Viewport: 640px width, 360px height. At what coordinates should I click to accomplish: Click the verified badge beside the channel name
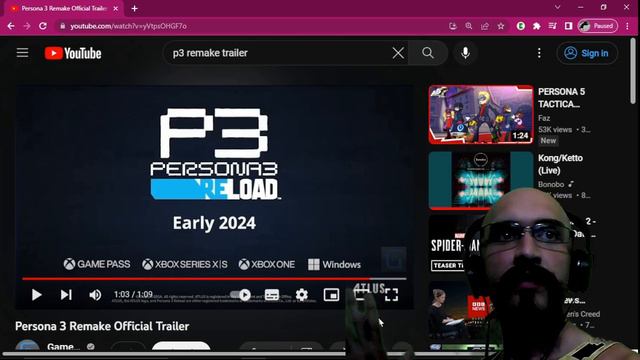[91, 347]
